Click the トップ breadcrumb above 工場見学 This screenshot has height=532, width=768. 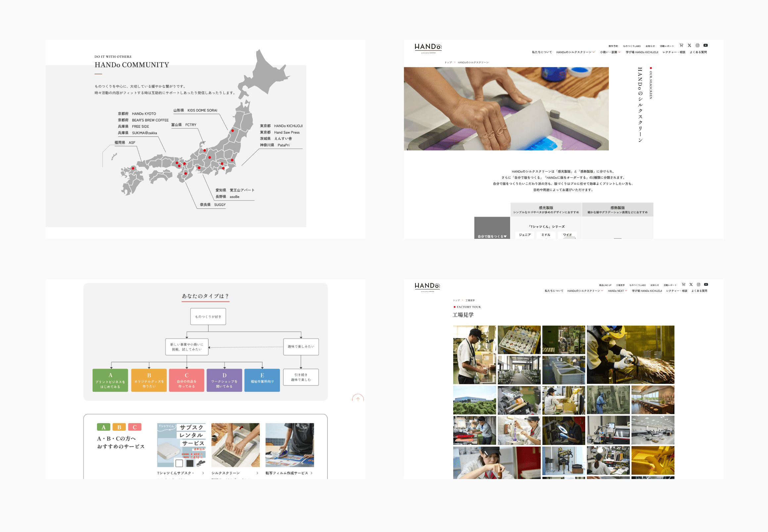point(456,300)
